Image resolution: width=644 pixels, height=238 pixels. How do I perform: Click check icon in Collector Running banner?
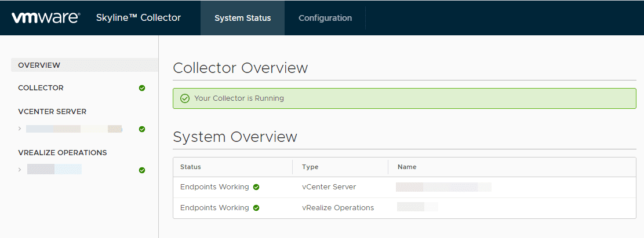pyautogui.click(x=185, y=98)
